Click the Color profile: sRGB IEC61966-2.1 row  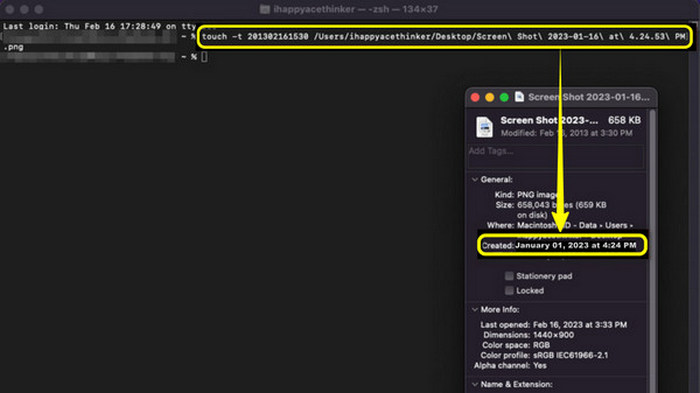[544, 355]
